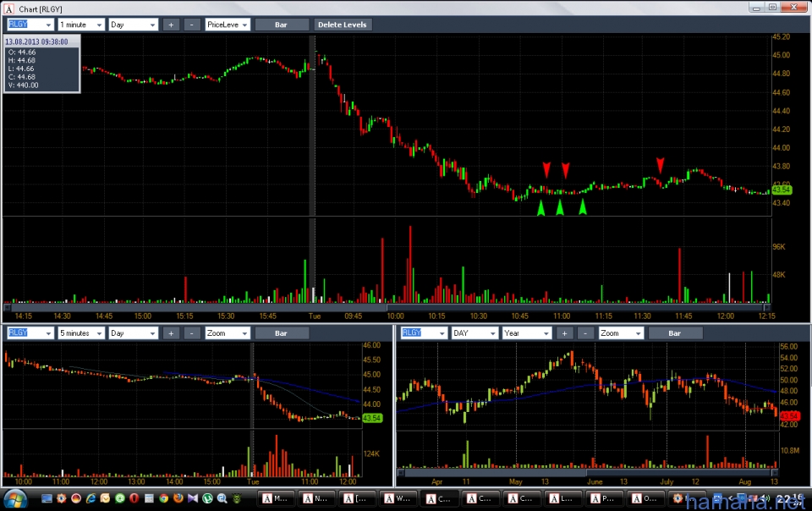Switch to the taskbar window labeled M...

pyautogui.click(x=276, y=498)
